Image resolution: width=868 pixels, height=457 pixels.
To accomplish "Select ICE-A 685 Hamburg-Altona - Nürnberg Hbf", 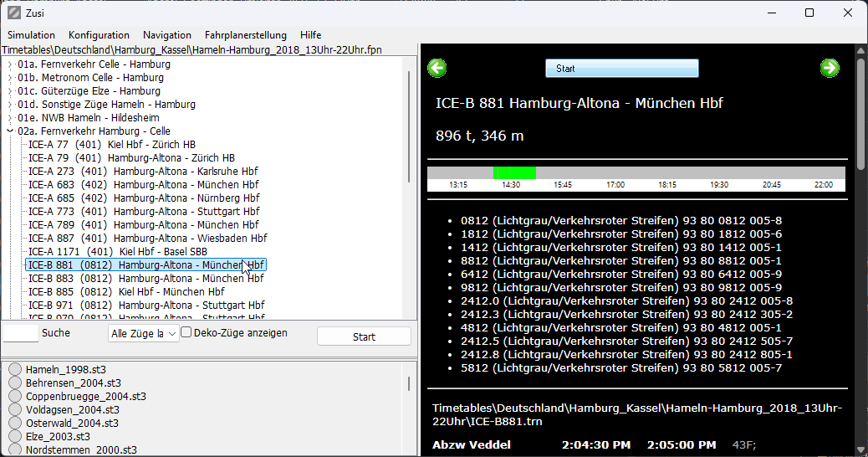I will pyautogui.click(x=144, y=198).
